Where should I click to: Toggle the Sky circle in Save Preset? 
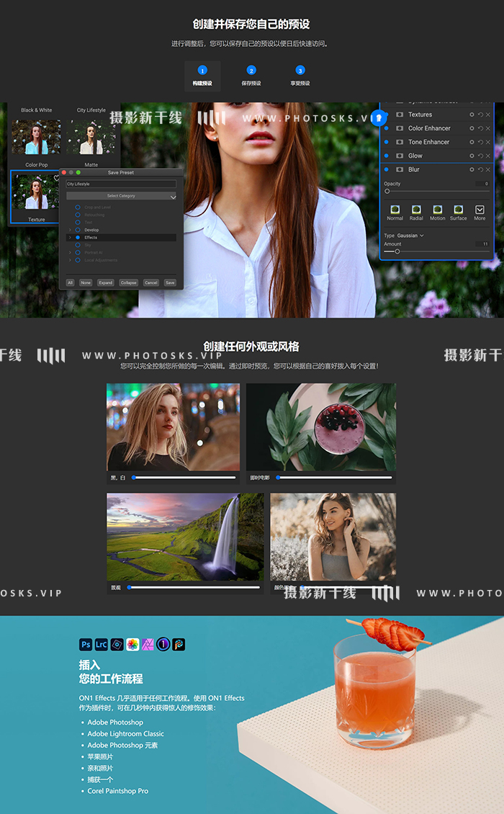(x=78, y=245)
